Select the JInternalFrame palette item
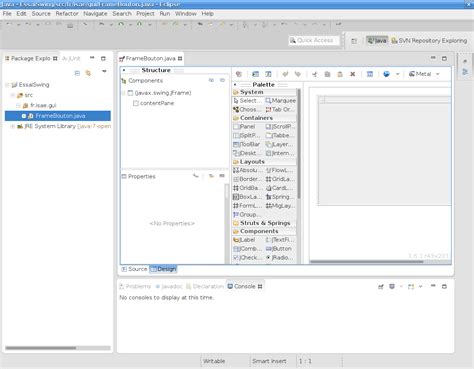The height and width of the screenshot is (369, 474). coord(280,153)
